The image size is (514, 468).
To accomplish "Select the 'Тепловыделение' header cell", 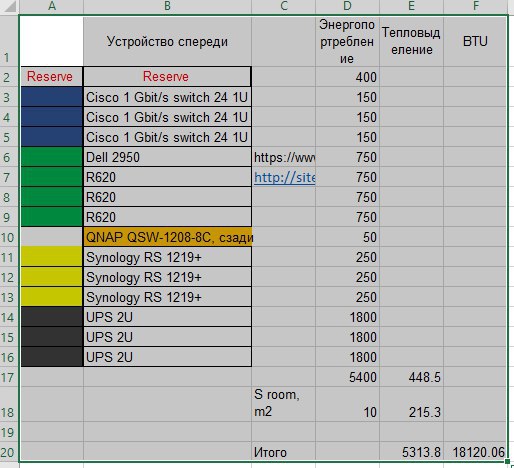I will 411,41.
